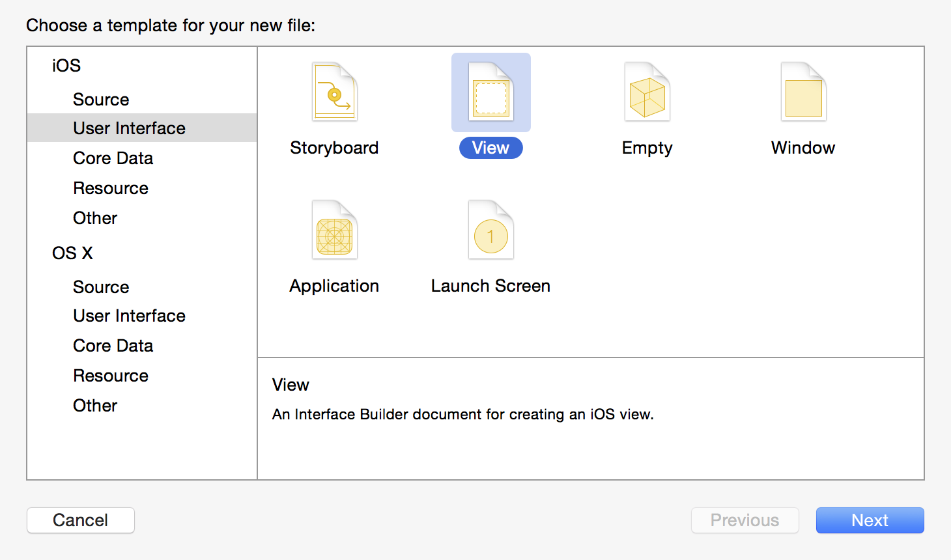Screen dimensions: 951x560
Task: Click the 'Window' label text
Action: pyautogui.click(x=803, y=148)
